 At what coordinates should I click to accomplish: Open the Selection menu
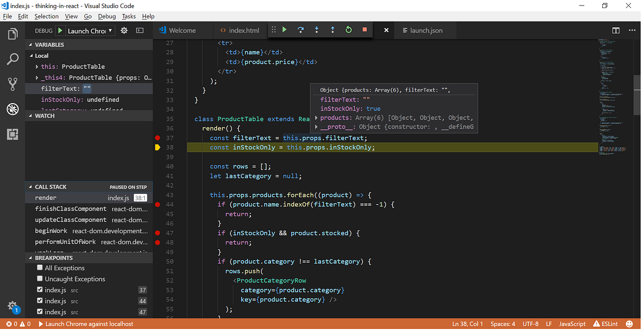[46, 16]
